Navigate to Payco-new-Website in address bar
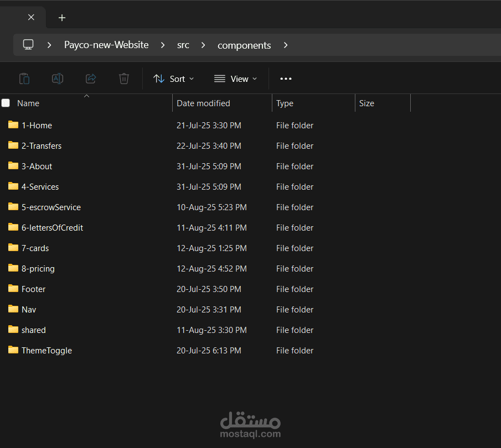The image size is (501, 448). pos(106,45)
